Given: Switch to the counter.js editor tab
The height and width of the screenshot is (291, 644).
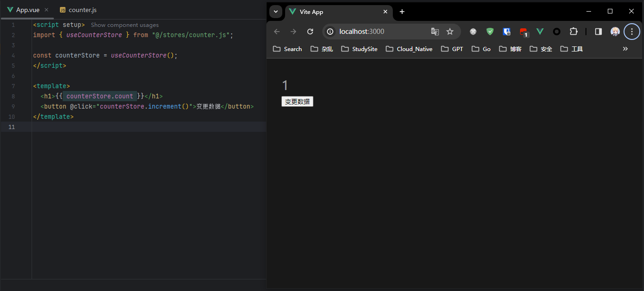Looking at the screenshot, I should (78, 10).
